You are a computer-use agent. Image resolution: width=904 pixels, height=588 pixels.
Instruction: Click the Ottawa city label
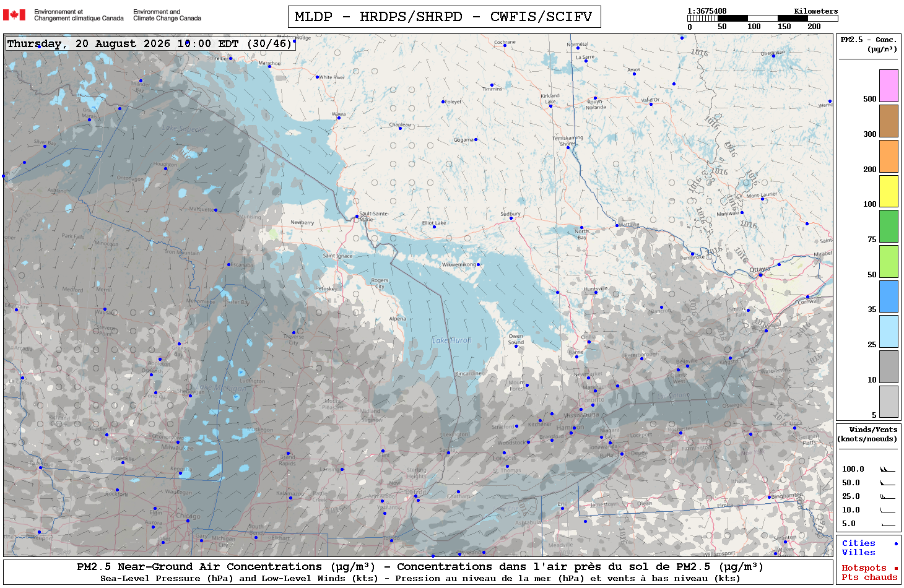coord(760,270)
